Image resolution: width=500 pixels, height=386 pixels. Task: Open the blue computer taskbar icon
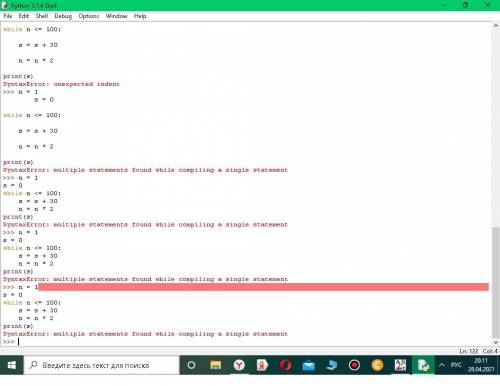pos(332,365)
